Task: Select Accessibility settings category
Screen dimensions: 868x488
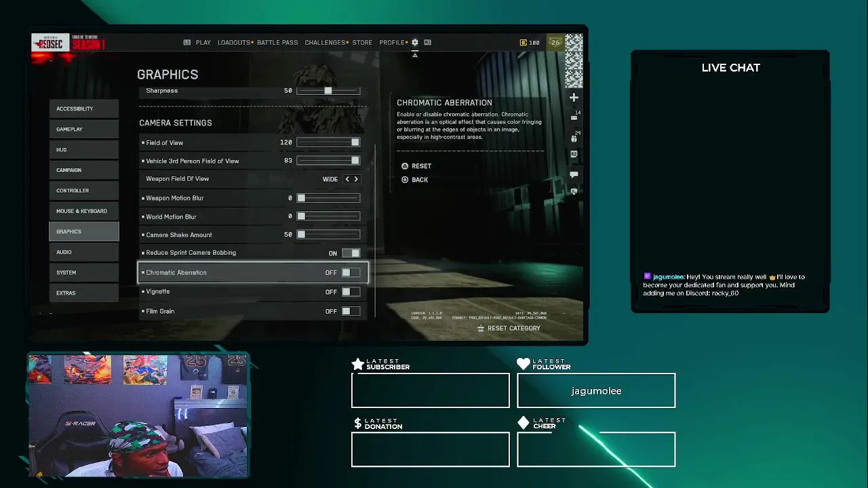Action: click(84, 108)
